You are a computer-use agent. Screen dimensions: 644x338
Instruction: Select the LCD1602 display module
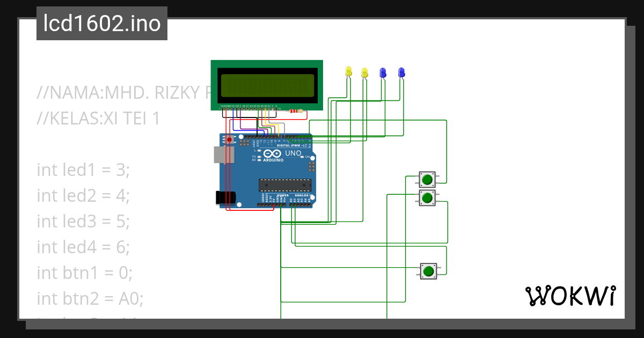click(267, 86)
